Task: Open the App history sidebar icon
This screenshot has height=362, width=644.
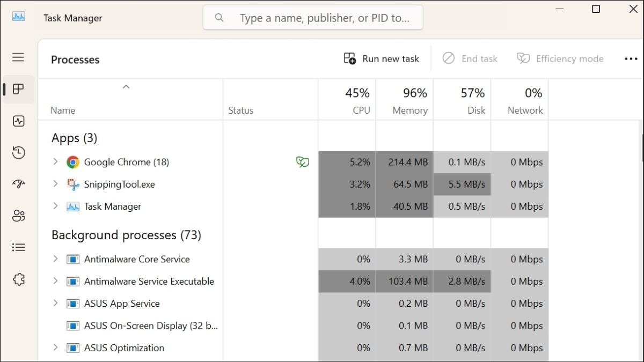Action: click(19, 153)
